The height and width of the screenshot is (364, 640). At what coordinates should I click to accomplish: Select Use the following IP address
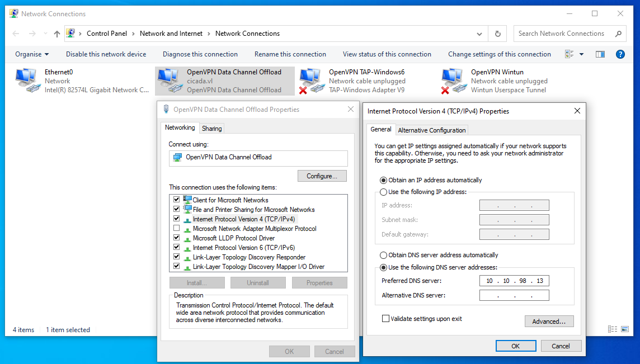pyautogui.click(x=383, y=192)
